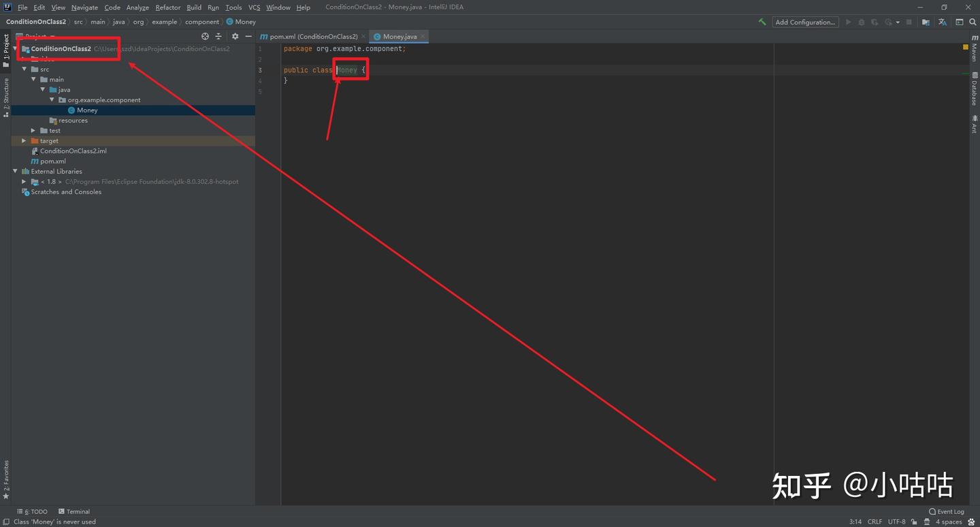Open the Ant tool window

pos(975,124)
